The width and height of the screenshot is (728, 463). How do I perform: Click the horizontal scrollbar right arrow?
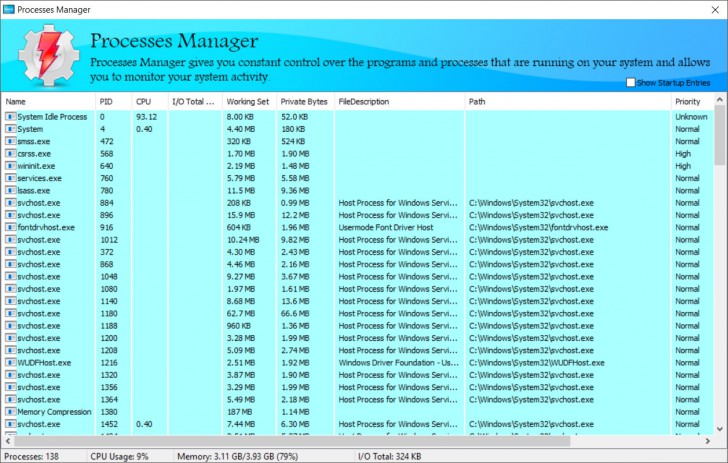pyautogui.click(x=708, y=441)
